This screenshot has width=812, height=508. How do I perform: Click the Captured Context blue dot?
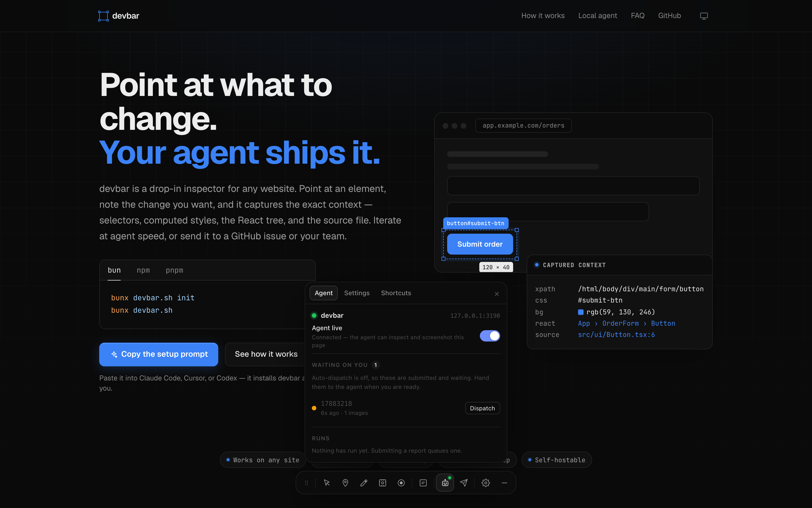537,265
